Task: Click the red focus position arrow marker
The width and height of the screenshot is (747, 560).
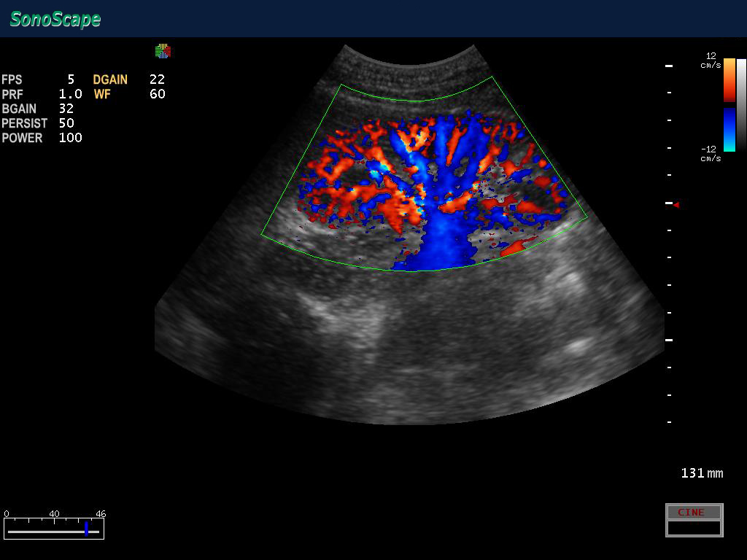Action: [676, 205]
